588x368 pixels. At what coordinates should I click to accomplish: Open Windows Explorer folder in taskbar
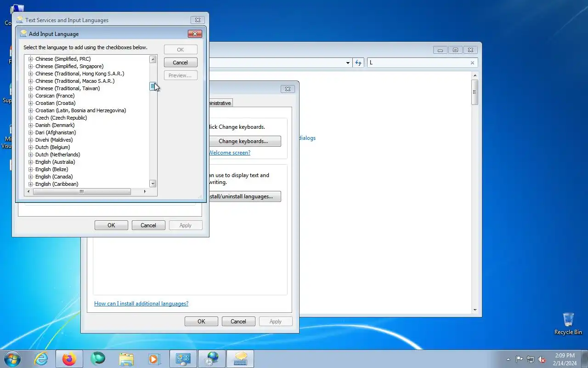coord(126,359)
